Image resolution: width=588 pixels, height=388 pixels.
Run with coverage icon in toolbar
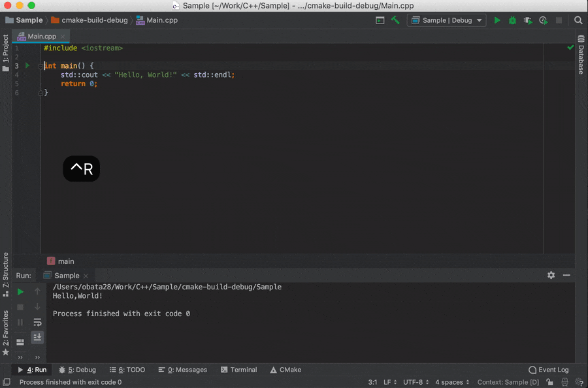coord(528,20)
